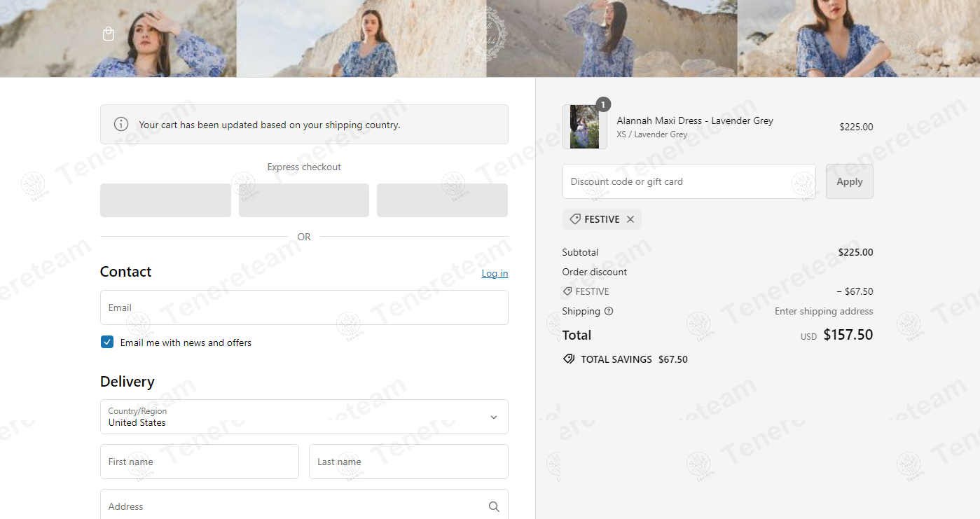Remove the FESTIVE discount code
Viewport: 980px width, 519px height.
point(630,219)
